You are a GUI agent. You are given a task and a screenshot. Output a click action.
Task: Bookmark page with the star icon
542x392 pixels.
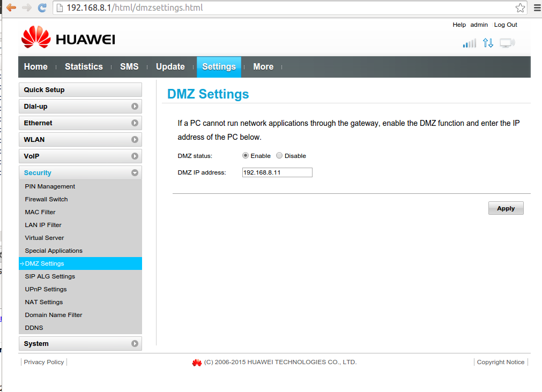click(520, 8)
